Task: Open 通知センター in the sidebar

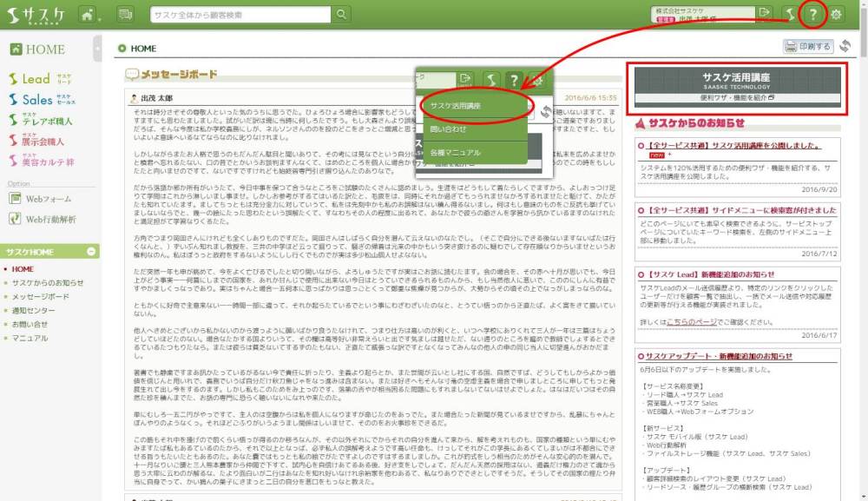Action: [x=36, y=310]
